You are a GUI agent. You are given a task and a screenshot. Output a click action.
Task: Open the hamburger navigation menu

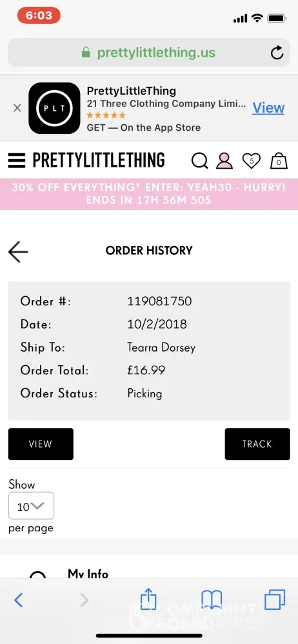click(17, 160)
